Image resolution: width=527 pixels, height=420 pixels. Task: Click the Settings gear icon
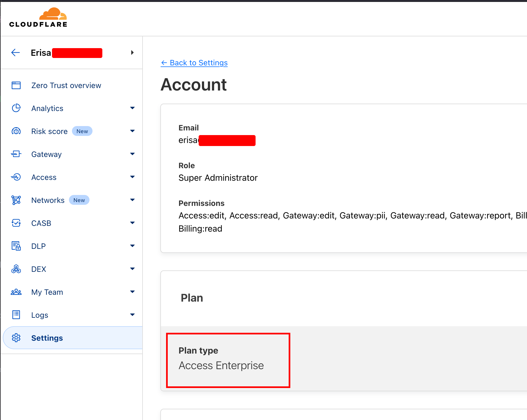click(x=16, y=338)
